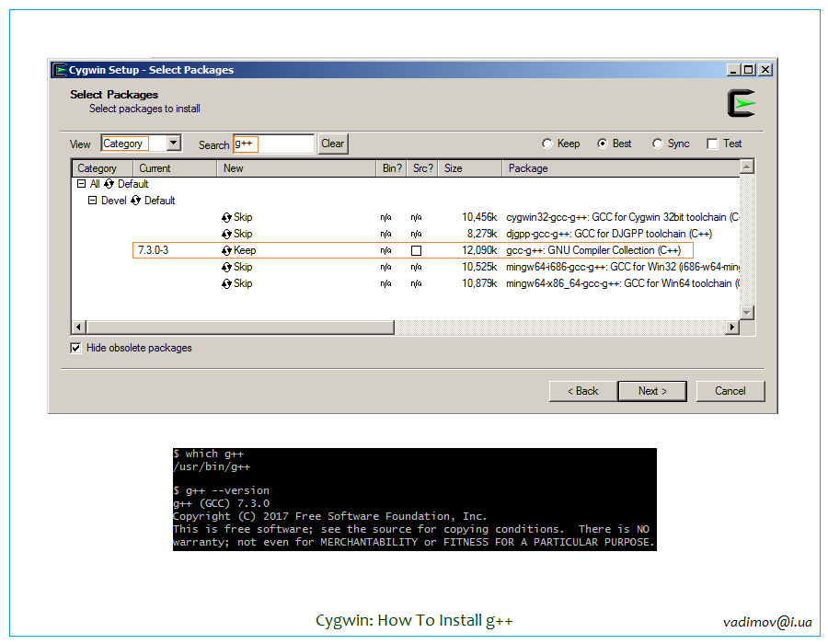Collapse the Devel category tree node
The width and height of the screenshot is (828, 644).
point(92,200)
